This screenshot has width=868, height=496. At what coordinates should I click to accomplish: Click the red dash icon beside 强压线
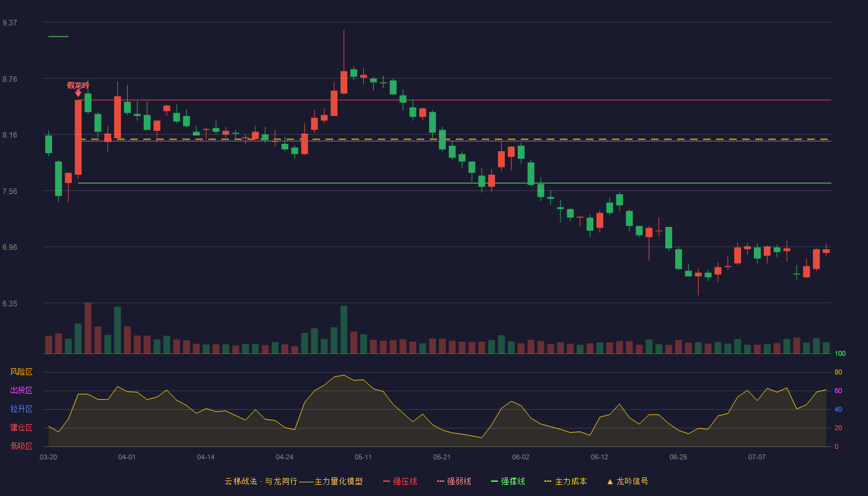point(386,482)
